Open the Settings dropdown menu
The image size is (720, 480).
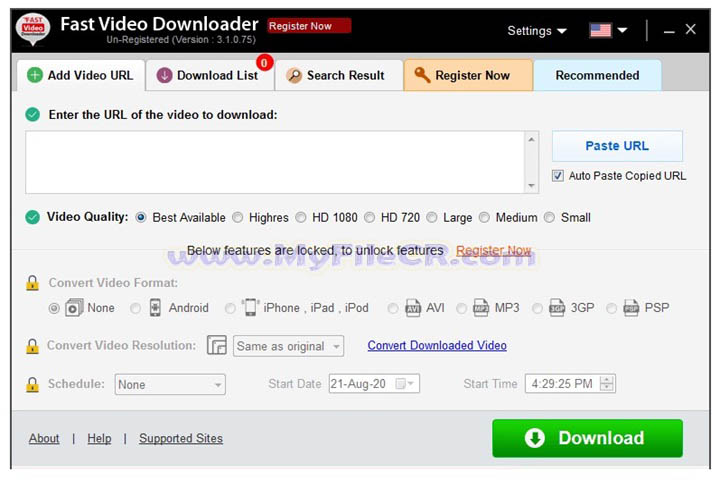(537, 31)
